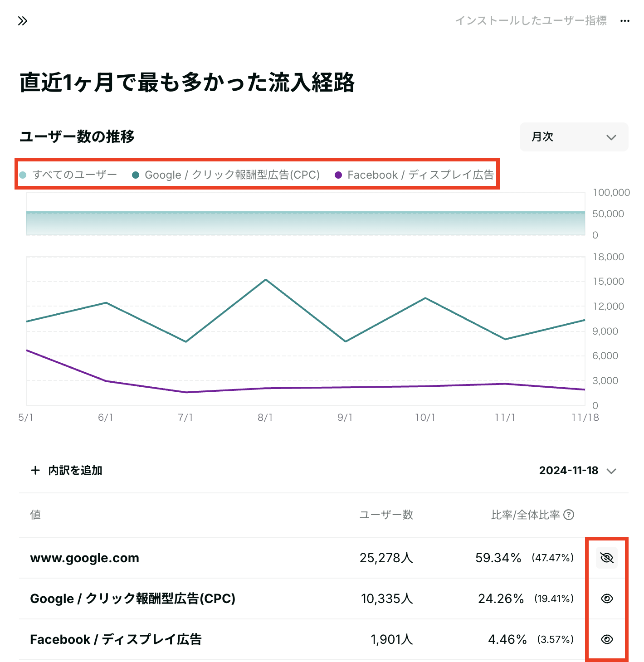Click the heading 直近1ヶ月で最も多かった流入経路
644x662 pixels.
tap(187, 83)
